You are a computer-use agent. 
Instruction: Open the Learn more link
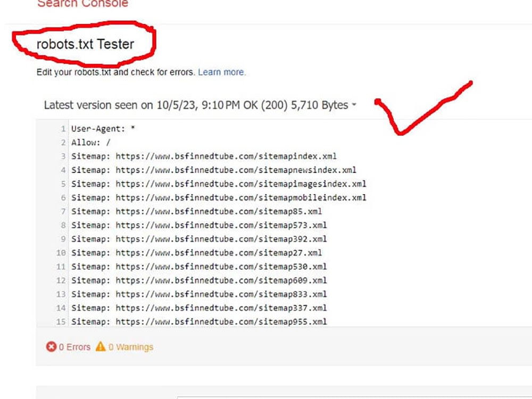pos(221,72)
